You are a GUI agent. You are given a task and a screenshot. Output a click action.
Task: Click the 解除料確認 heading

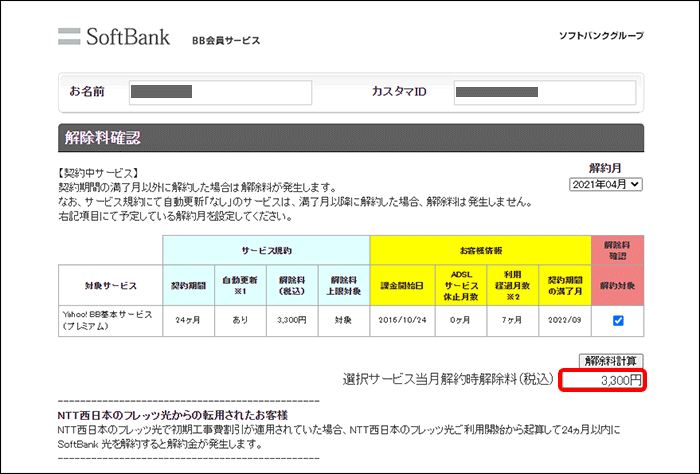tap(102, 137)
